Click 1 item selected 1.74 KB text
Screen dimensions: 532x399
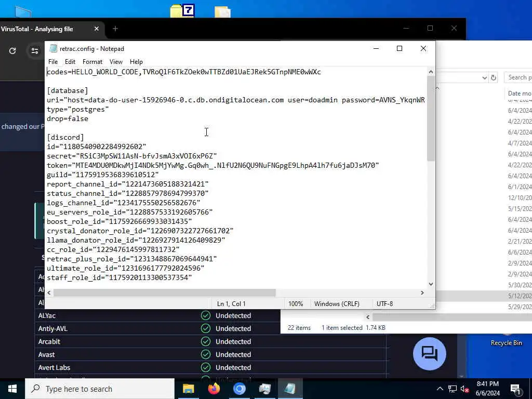[353, 328]
